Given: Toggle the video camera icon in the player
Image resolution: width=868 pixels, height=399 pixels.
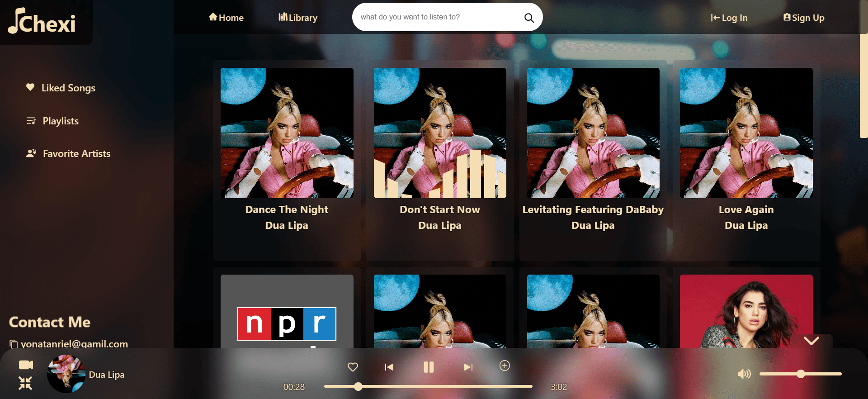Looking at the screenshot, I should click(26, 365).
